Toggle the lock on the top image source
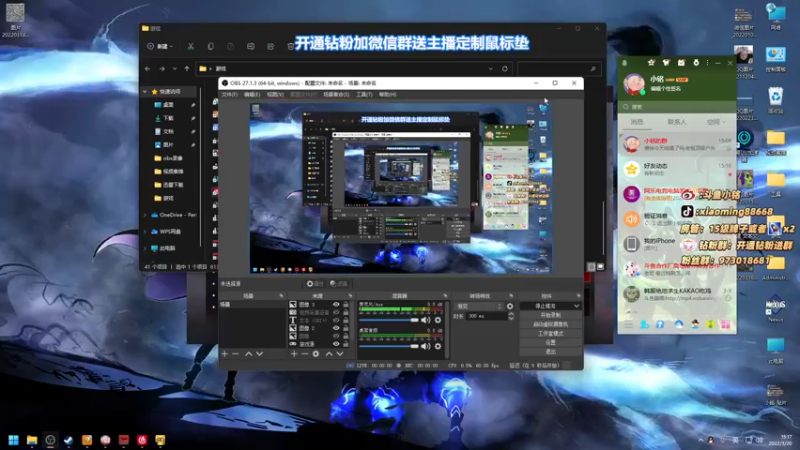This screenshot has width=800, height=450. [x=345, y=305]
